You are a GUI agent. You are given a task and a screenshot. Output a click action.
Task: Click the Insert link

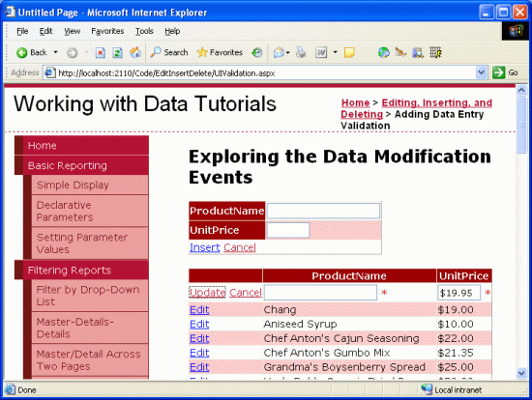point(205,247)
